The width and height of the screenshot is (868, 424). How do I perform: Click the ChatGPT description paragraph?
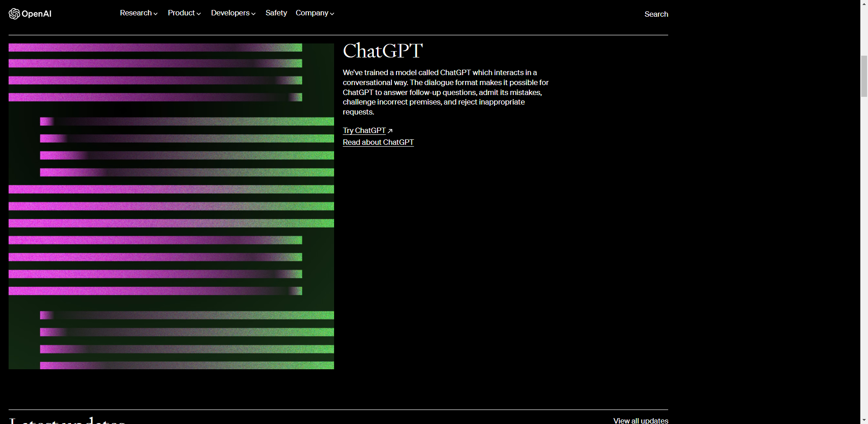tap(446, 92)
